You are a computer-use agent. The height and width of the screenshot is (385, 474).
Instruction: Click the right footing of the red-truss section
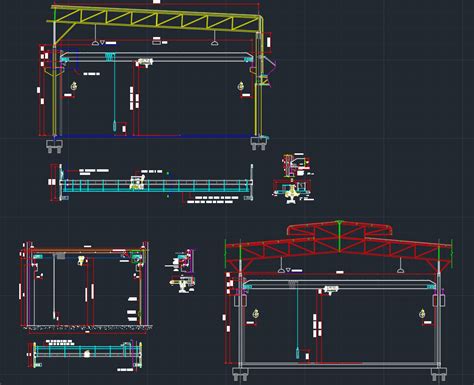click(439, 374)
